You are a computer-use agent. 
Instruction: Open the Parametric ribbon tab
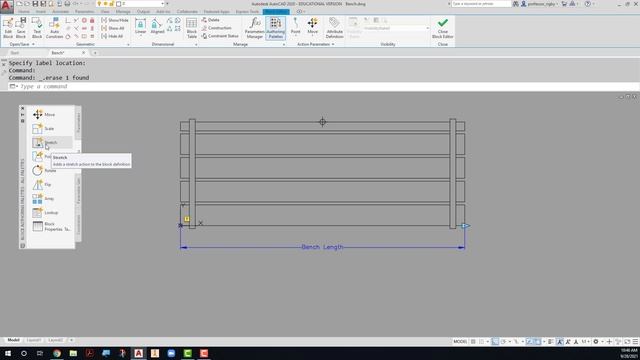pyautogui.click(x=84, y=12)
